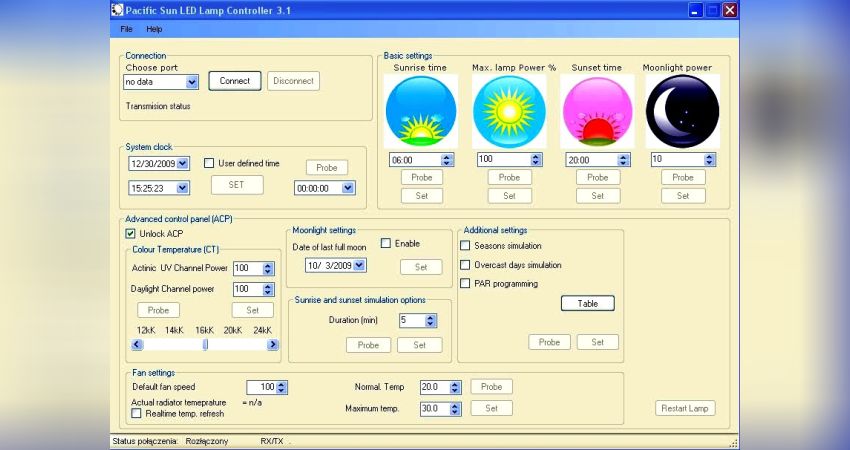The width and height of the screenshot is (850, 450).
Task: Adjust the Sunrise time spinner arrows
Action: tap(447, 160)
